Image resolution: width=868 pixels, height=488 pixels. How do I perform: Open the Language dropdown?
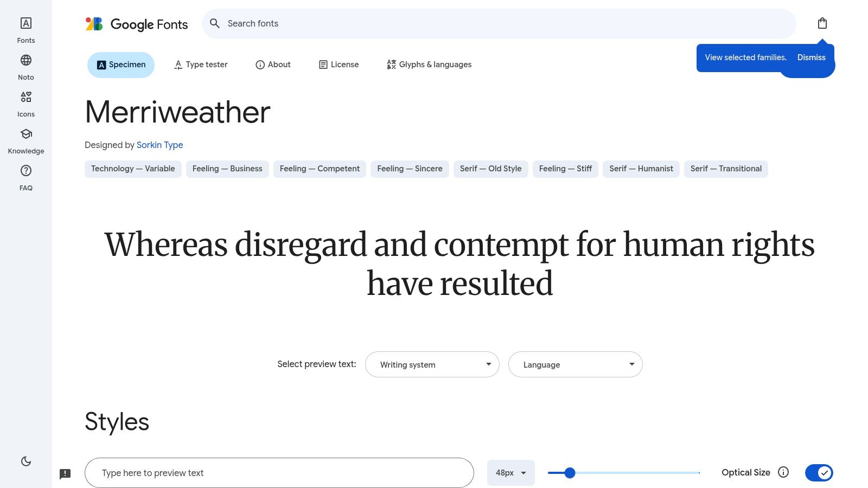click(576, 364)
